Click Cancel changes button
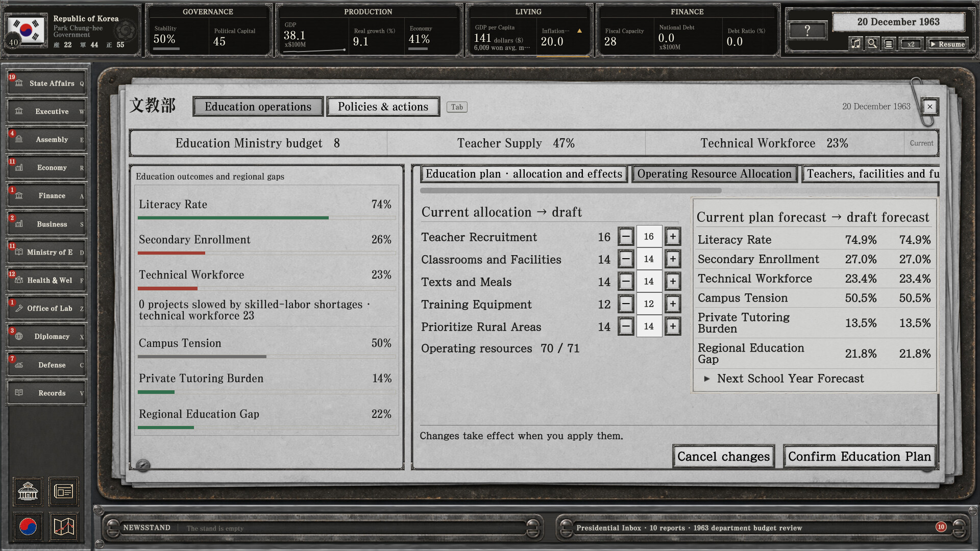 pyautogui.click(x=723, y=457)
